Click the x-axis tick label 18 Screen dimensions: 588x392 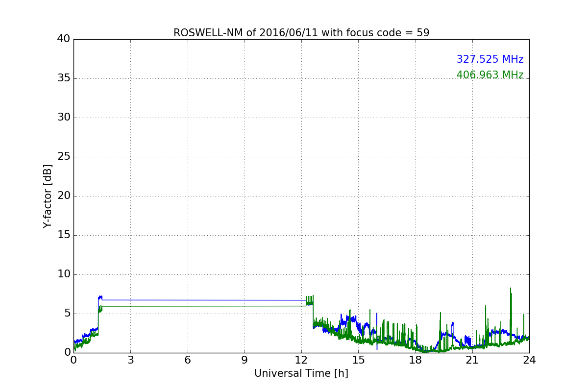pos(416,360)
